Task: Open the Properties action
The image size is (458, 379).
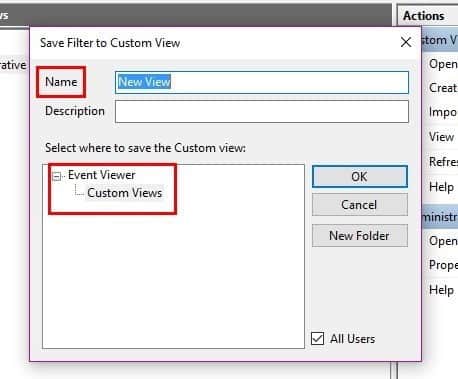Action: click(443, 265)
